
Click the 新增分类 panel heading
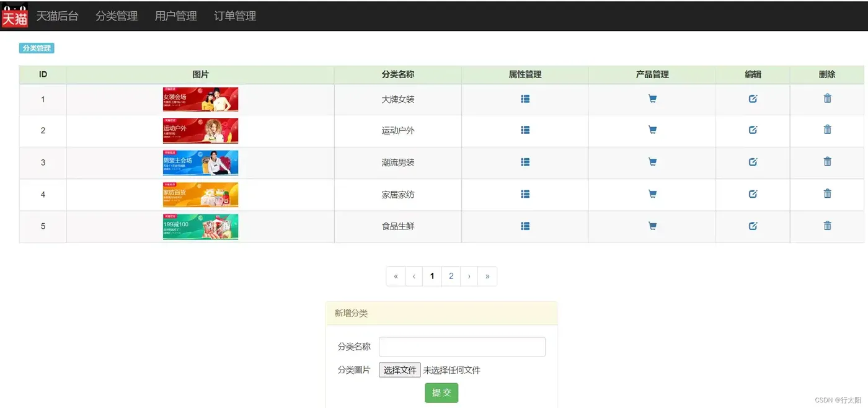pos(441,313)
